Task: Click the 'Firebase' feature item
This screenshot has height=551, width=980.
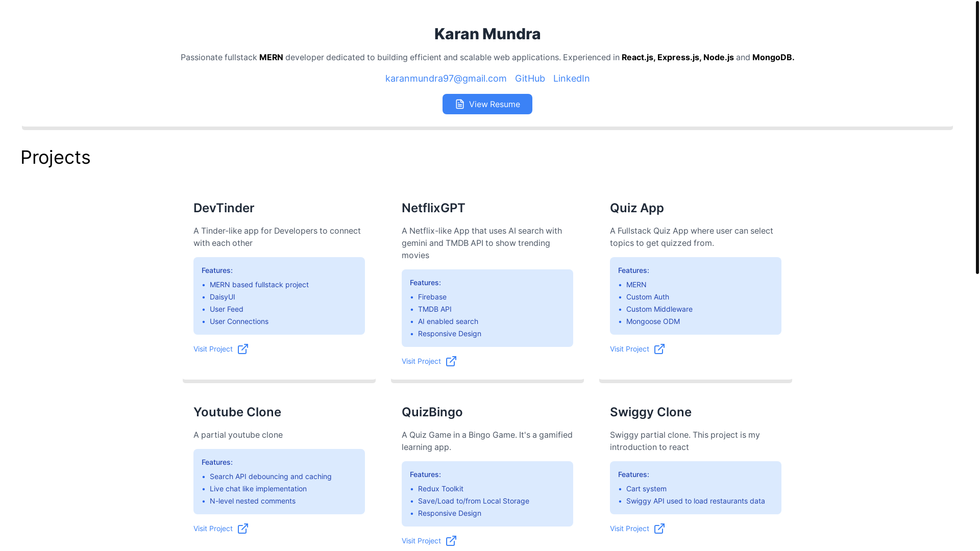Action: [432, 297]
